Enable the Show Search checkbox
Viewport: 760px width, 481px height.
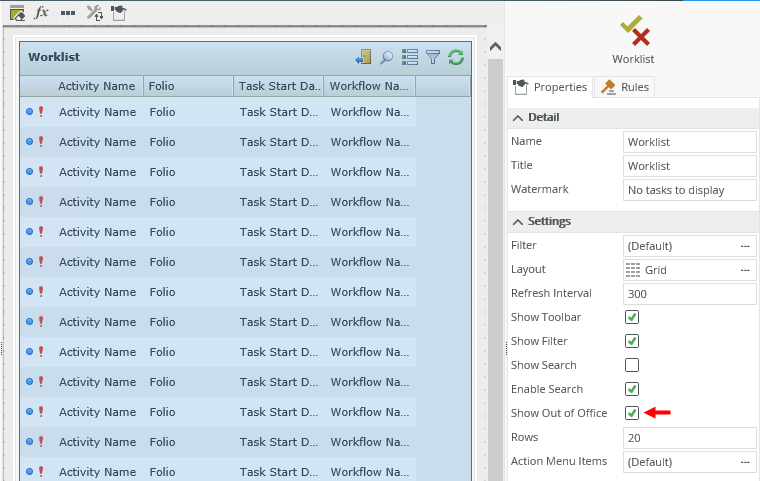tap(632, 365)
